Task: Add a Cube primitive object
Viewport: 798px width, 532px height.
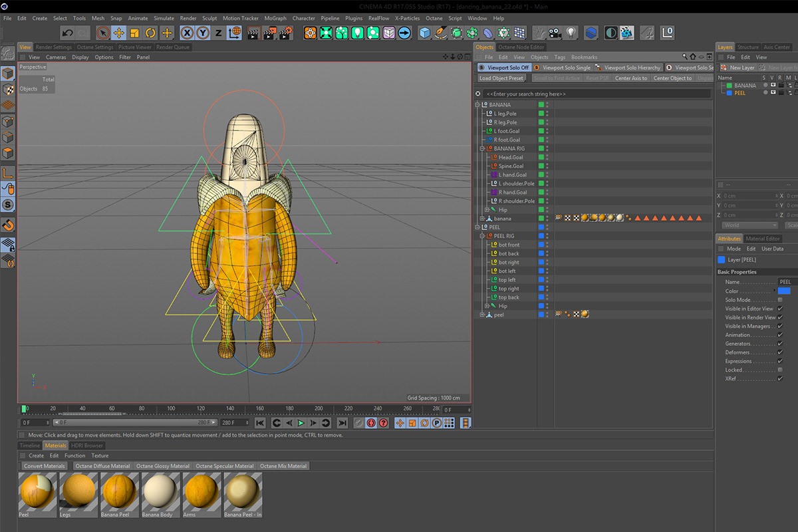Action: click(425, 33)
